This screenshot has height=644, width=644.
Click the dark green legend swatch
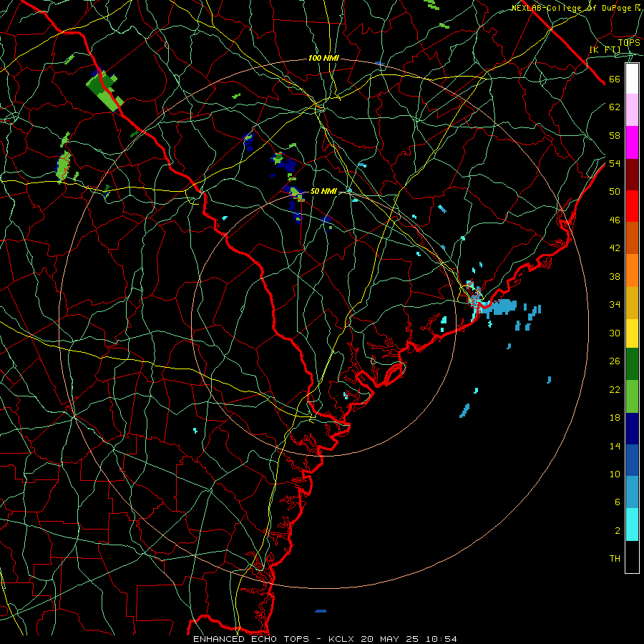click(632, 364)
